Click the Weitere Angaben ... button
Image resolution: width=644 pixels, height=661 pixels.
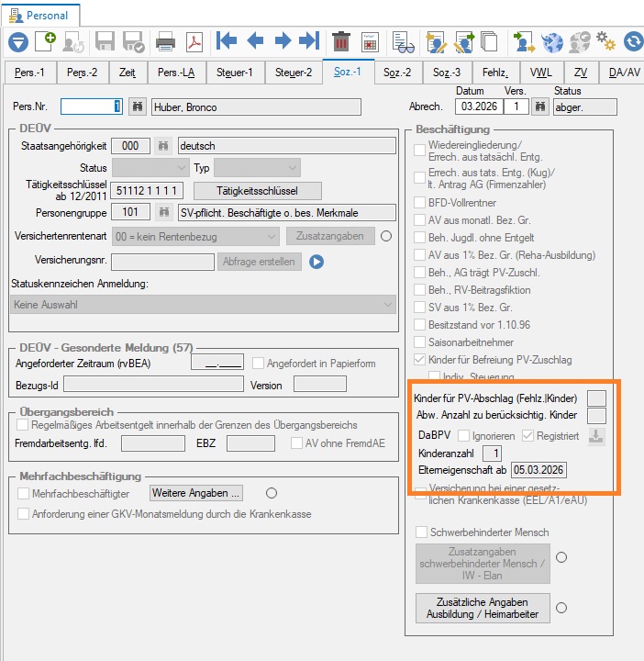pyautogui.click(x=195, y=493)
